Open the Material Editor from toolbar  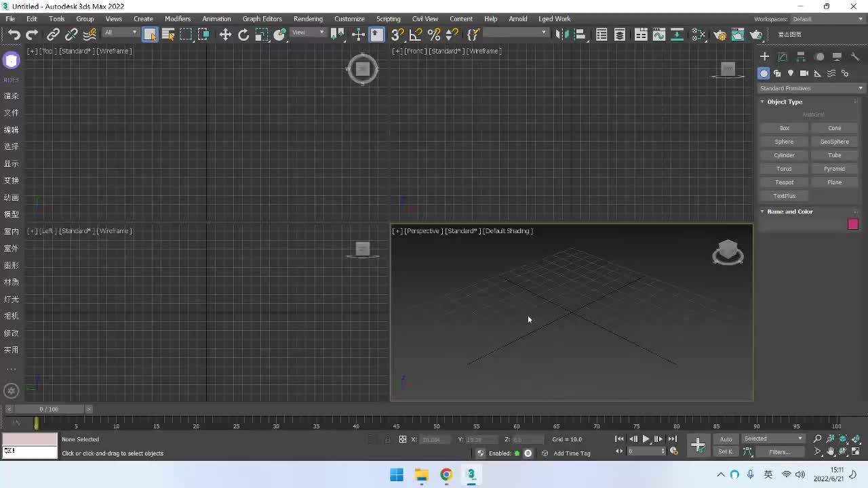[x=698, y=35]
